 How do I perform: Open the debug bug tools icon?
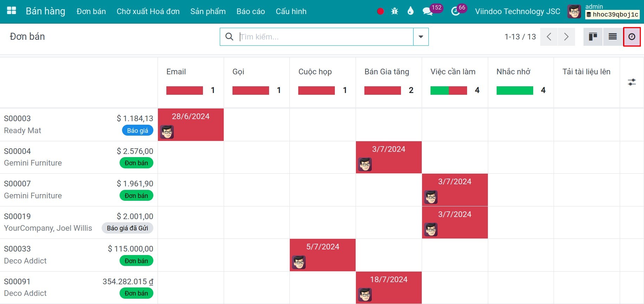click(395, 11)
